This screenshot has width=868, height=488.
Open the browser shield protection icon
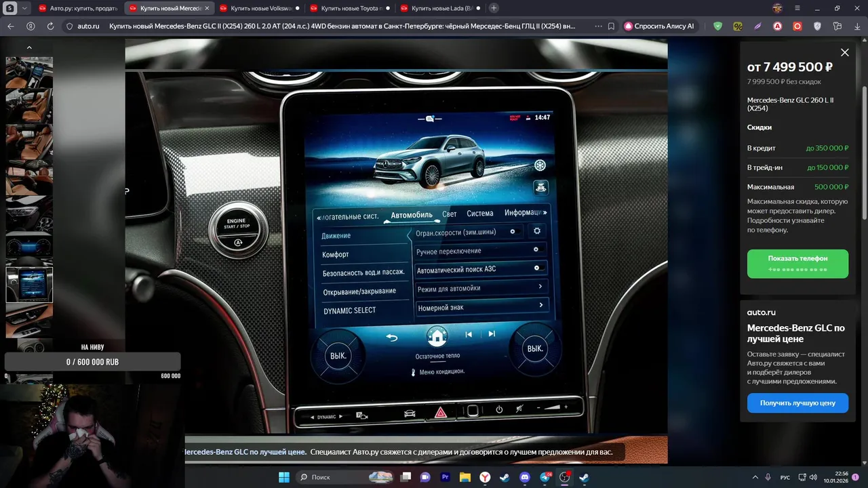pos(718,26)
